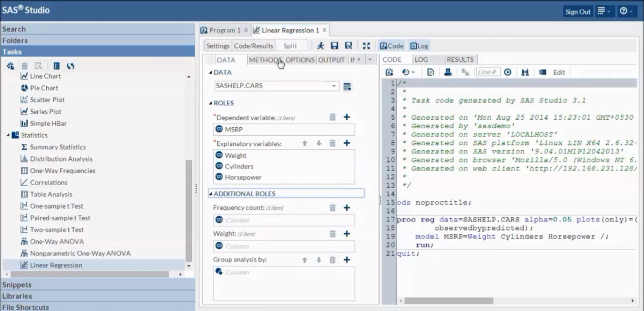Image resolution: width=644 pixels, height=311 pixels.
Task: Move Explanatory variable down
Action: point(319,143)
